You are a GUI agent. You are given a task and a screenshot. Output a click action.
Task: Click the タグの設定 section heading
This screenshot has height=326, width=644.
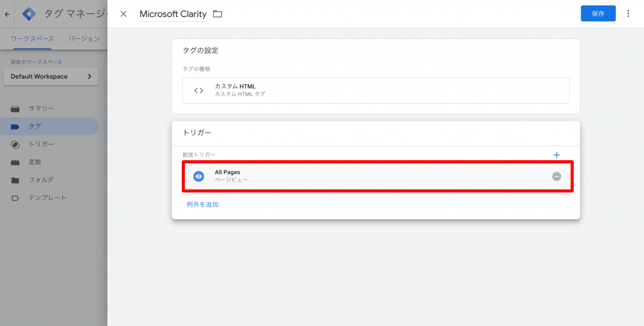pos(201,50)
